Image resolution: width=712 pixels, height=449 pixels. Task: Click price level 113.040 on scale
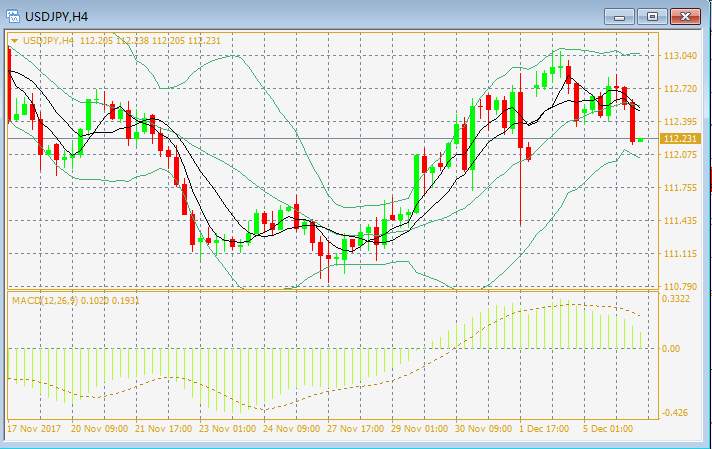tap(680, 56)
